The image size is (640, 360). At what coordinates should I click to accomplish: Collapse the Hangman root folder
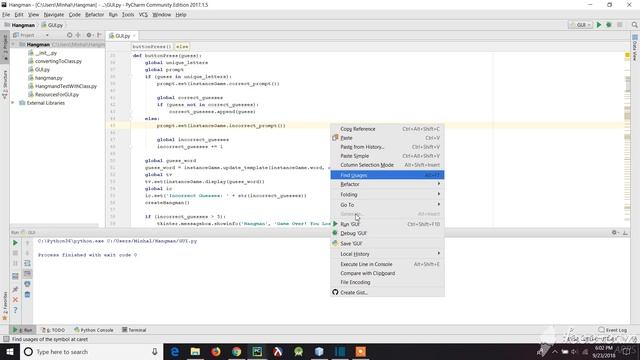[13, 44]
